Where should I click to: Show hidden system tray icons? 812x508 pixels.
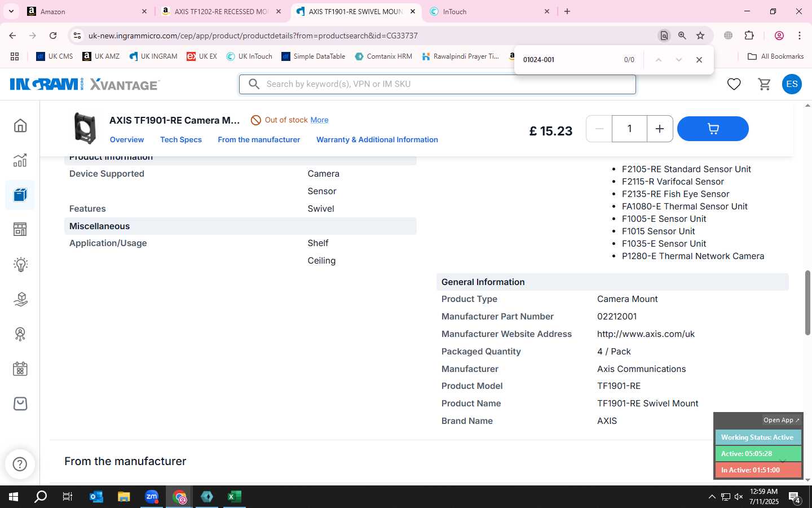pos(712,497)
